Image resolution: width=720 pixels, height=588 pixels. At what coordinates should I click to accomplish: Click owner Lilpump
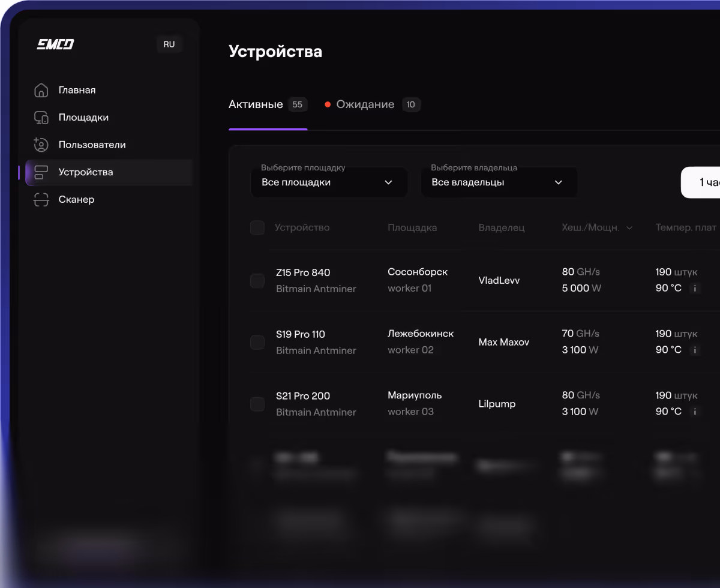(497, 404)
